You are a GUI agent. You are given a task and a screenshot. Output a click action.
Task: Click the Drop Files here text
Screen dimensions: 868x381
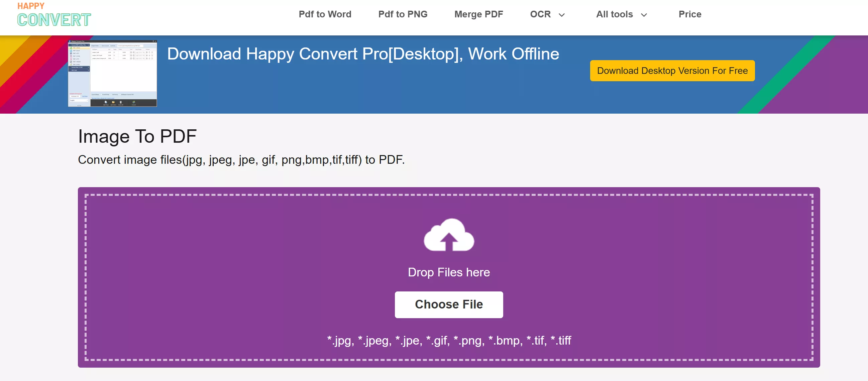448,272
